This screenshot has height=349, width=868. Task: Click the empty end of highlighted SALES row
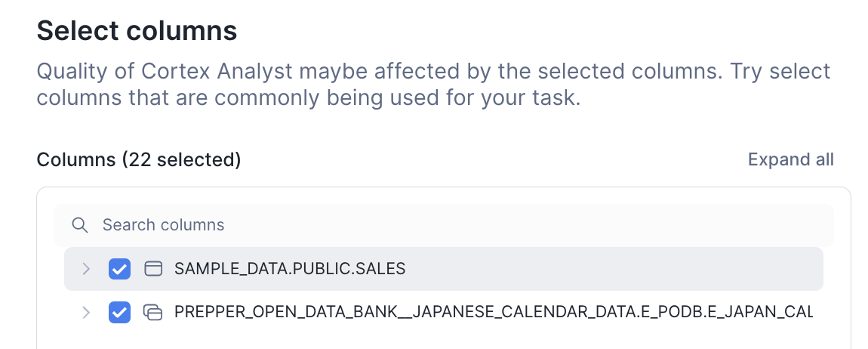click(x=614, y=269)
